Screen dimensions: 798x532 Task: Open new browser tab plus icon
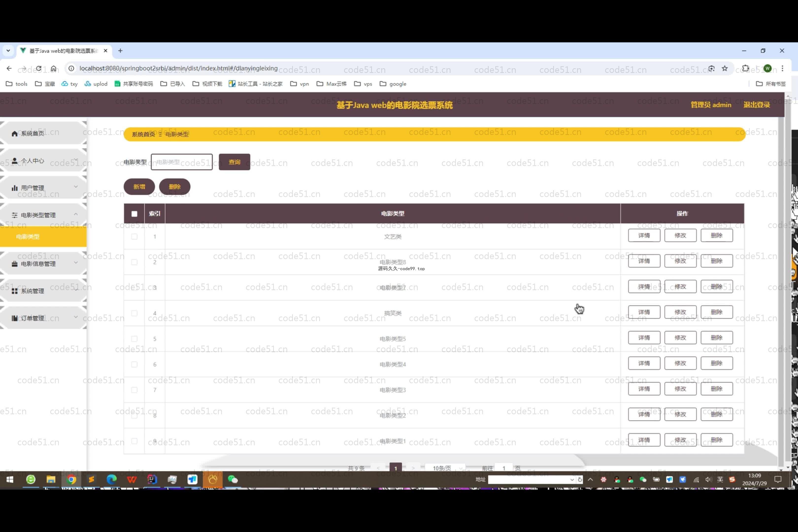120,51
